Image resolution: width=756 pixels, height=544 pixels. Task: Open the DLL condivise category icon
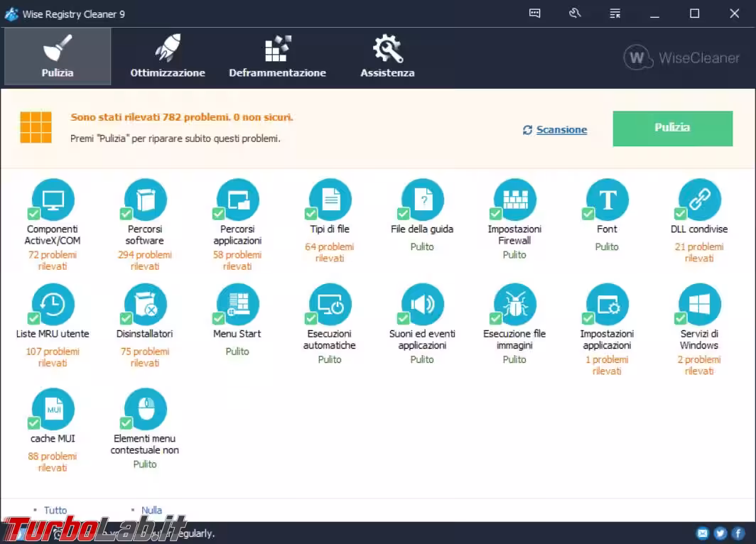click(x=700, y=200)
